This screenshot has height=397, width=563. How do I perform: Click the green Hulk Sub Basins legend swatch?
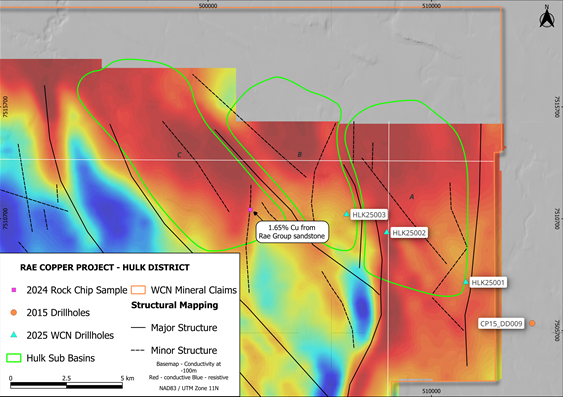point(14,358)
